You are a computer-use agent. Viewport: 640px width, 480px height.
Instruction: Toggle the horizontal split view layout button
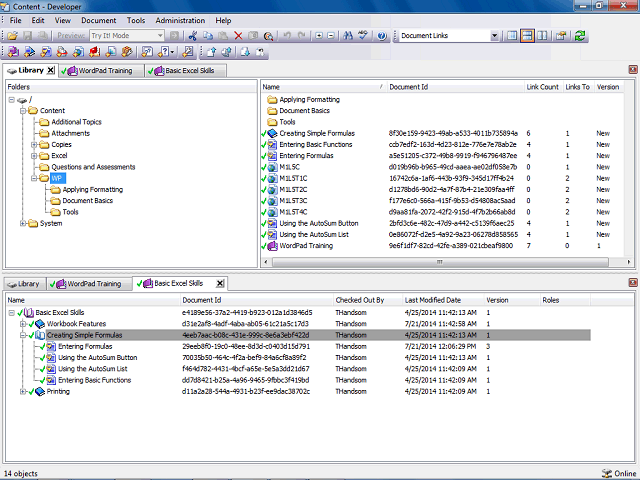[527, 36]
